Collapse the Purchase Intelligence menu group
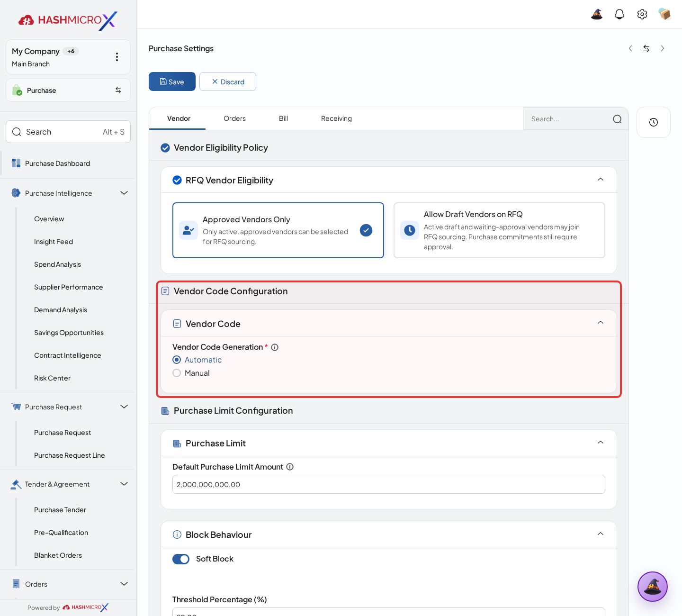Viewport: 682px width, 616px height. 124,193
